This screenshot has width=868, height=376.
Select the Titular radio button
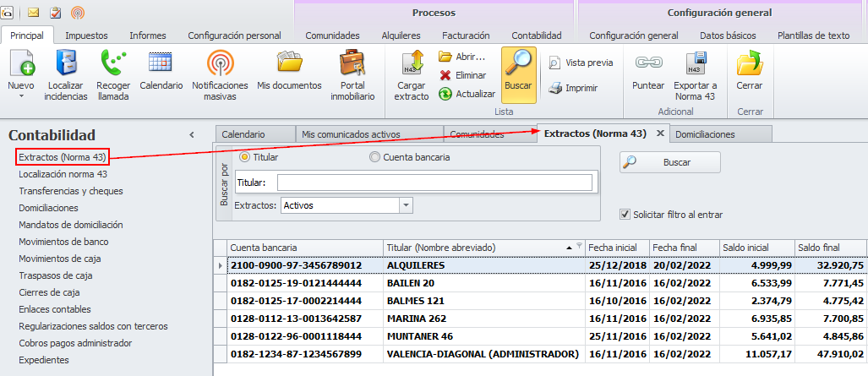(x=244, y=157)
